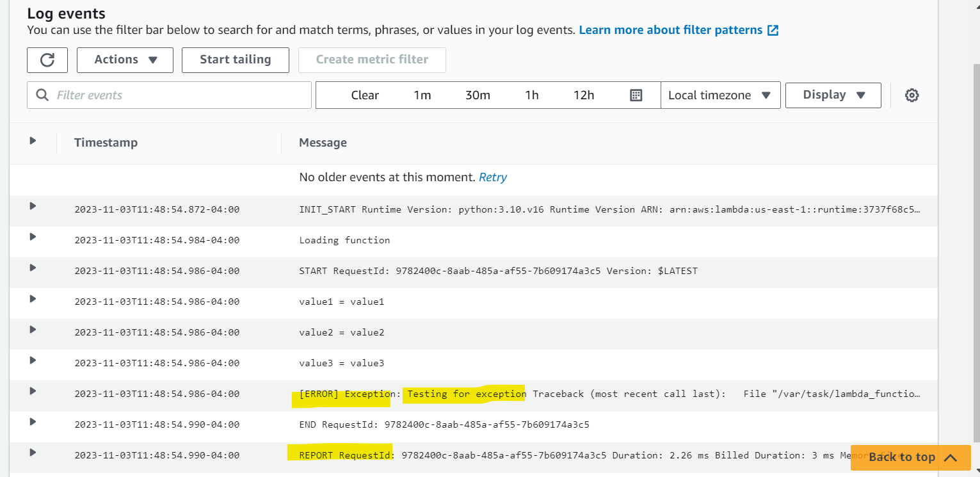Select the 12h time range
Viewport: 980px width, 477px height.
(584, 95)
